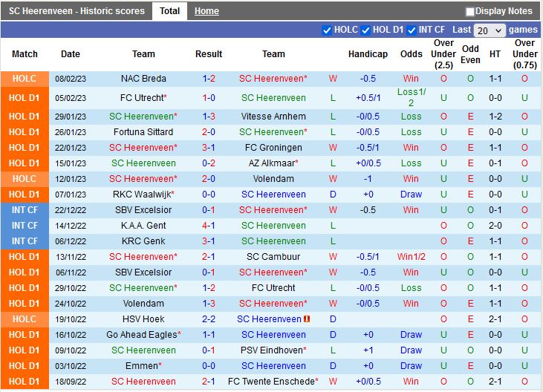
Task: Switch to the Home tab
Action: (x=207, y=11)
